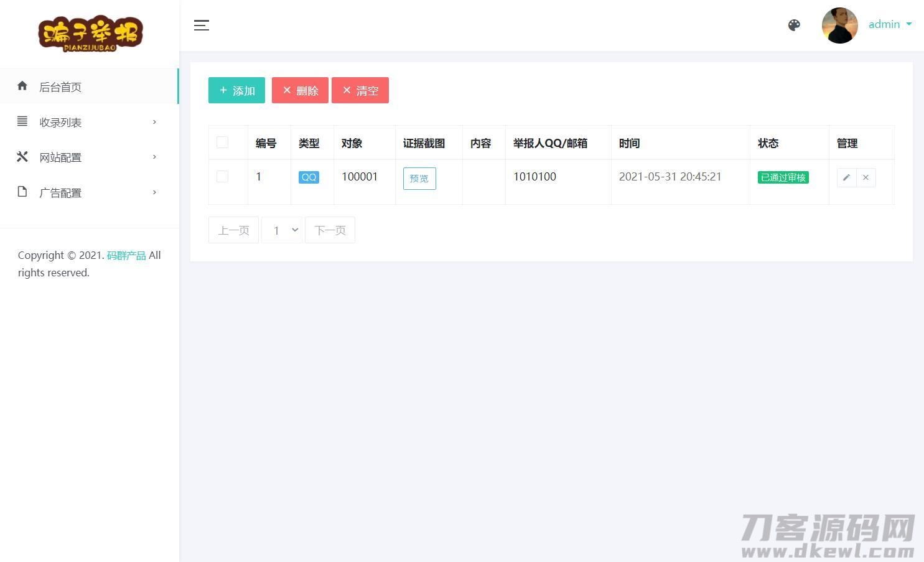The width and height of the screenshot is (924, 562).
Task: Check the checkbox for row number 1
Action: pyautogui.click(x=222, y=177)
